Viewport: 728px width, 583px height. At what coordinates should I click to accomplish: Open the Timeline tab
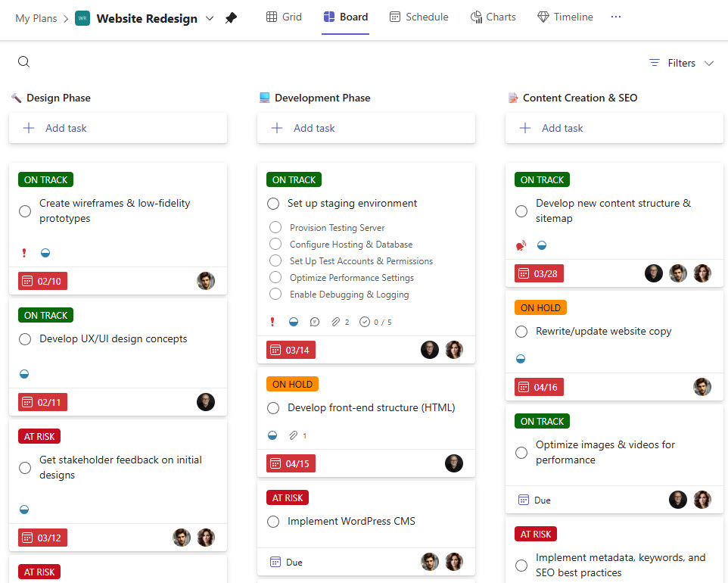pyautogui.click(x=565, y=17)
